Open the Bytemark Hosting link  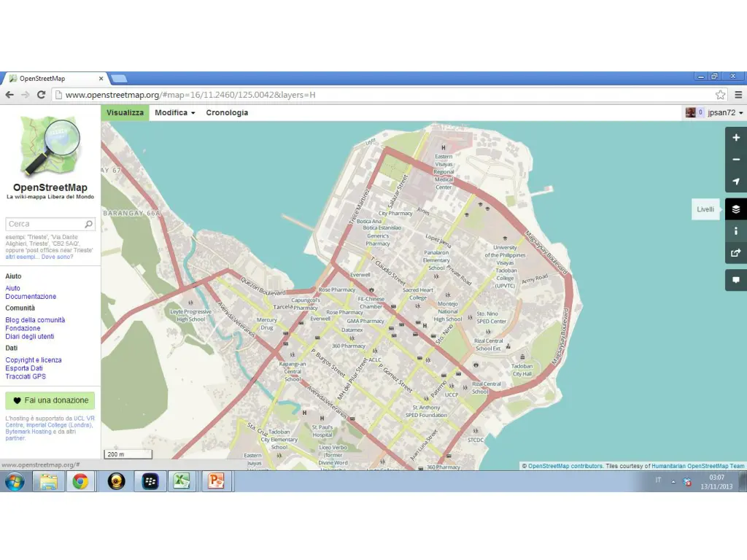coord(28,432)
